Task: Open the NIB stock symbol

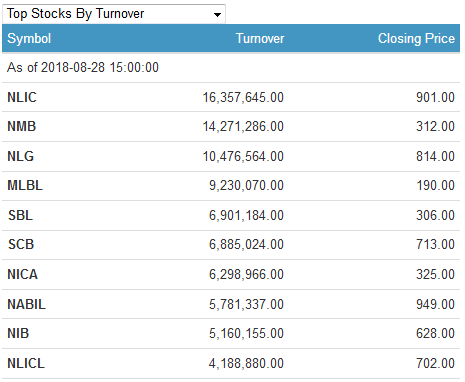Action: point(18,333)
